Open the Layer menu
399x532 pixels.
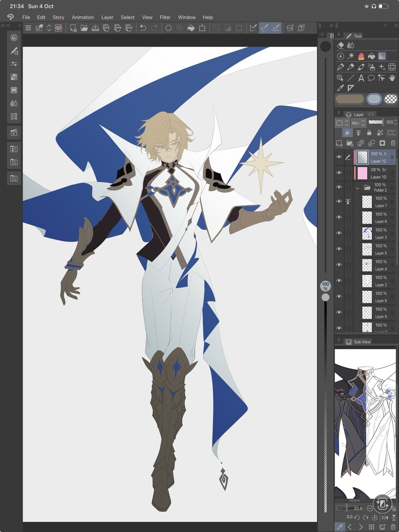pyautogui.click(x=107, y=17)
